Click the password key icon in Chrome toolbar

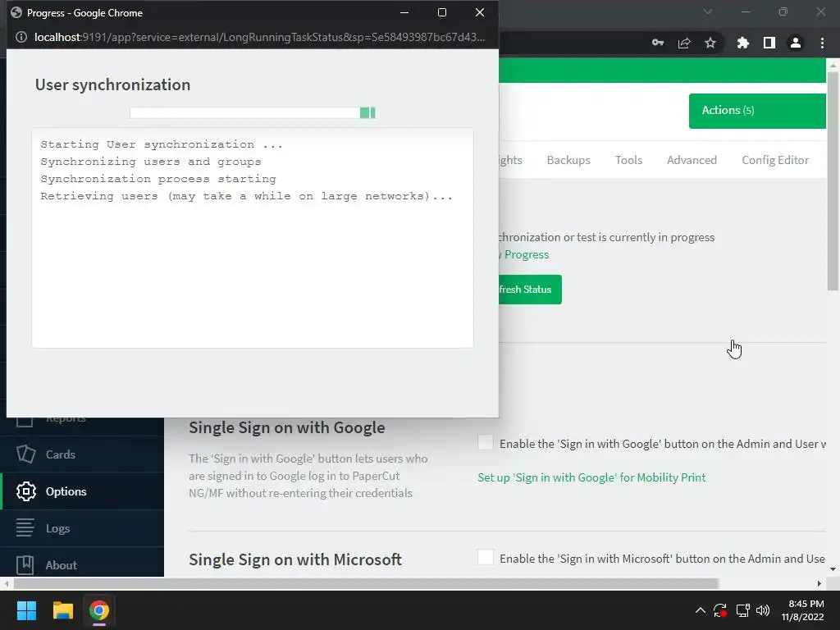[658, 43]
